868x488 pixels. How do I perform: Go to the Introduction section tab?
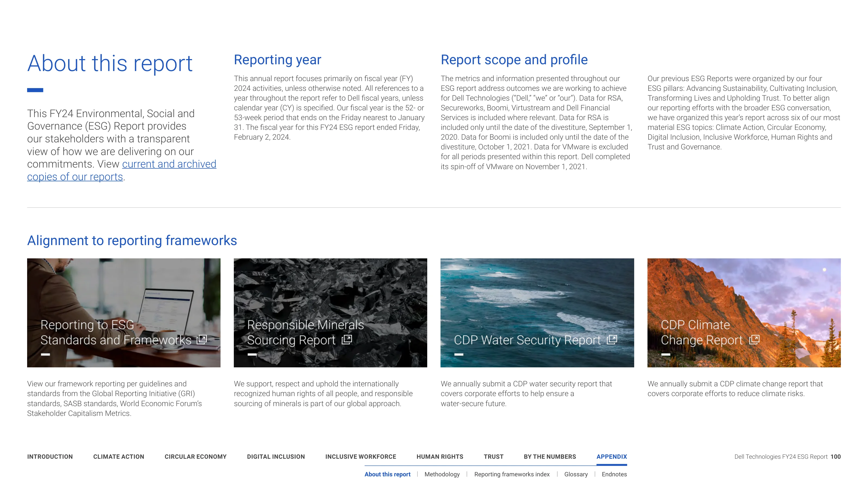50,457
